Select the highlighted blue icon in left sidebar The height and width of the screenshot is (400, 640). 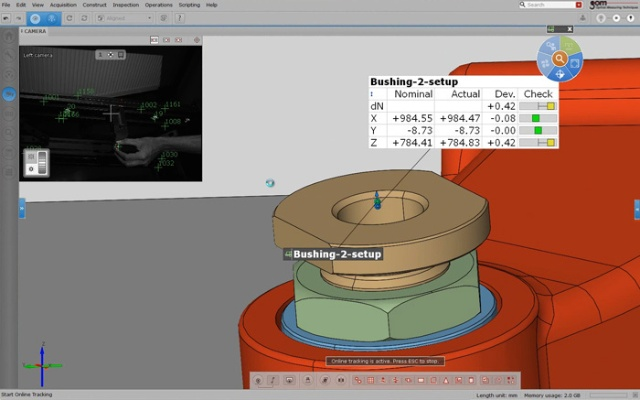pos(9,94)
